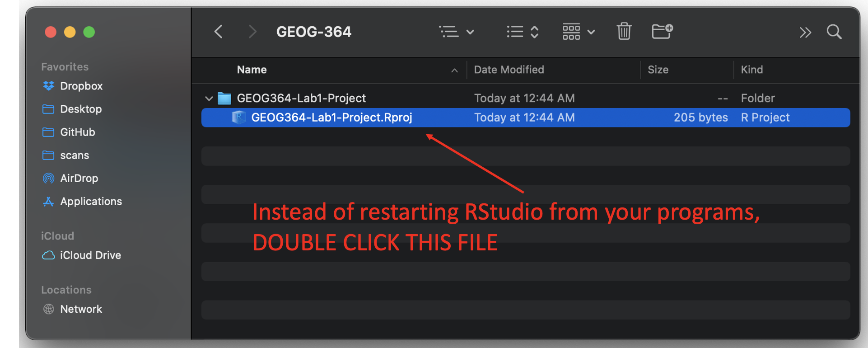Click the trash delete icon
Screen dimensions: 868x348
point(624,32)
